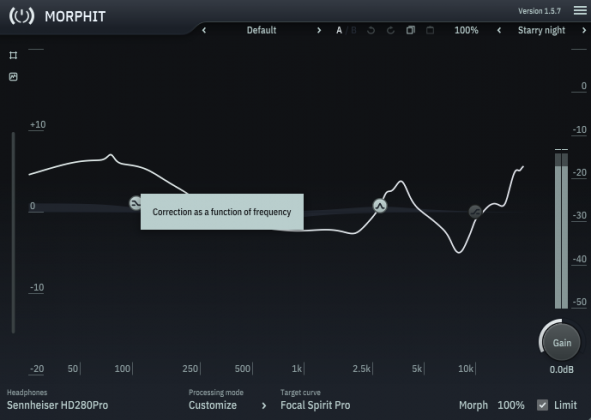This screenshot has width=591, height=420.
Task: Expand Processing mode Customize arrow
Action: click(x=264, y=406)
